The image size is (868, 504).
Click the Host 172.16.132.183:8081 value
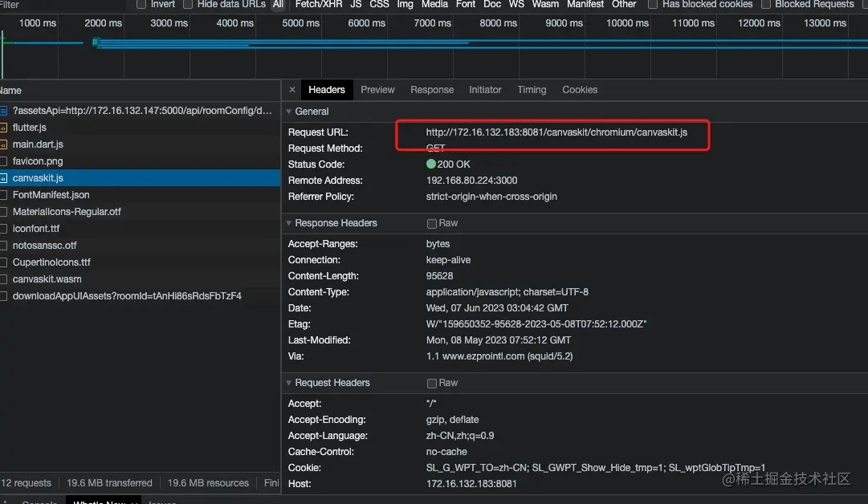tap(471, 484)
